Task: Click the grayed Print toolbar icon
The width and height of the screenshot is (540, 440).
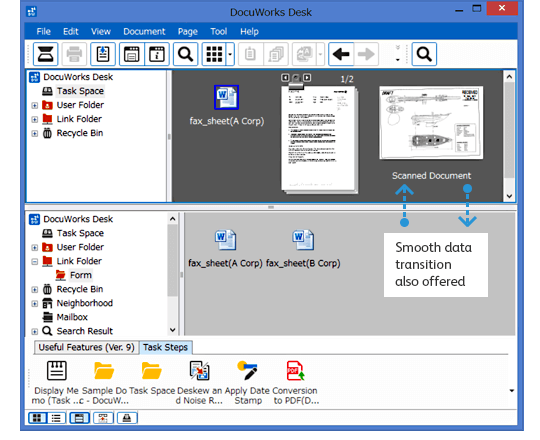Action: point(74,54)
